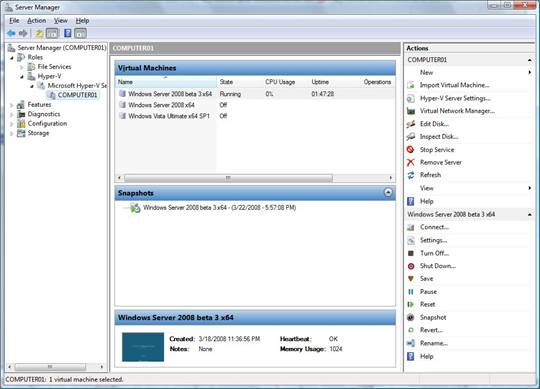Image resolution: width=540 pixels, height=389 pixels.
Task: Click the Refresh action icon
Action: point(411,175)
